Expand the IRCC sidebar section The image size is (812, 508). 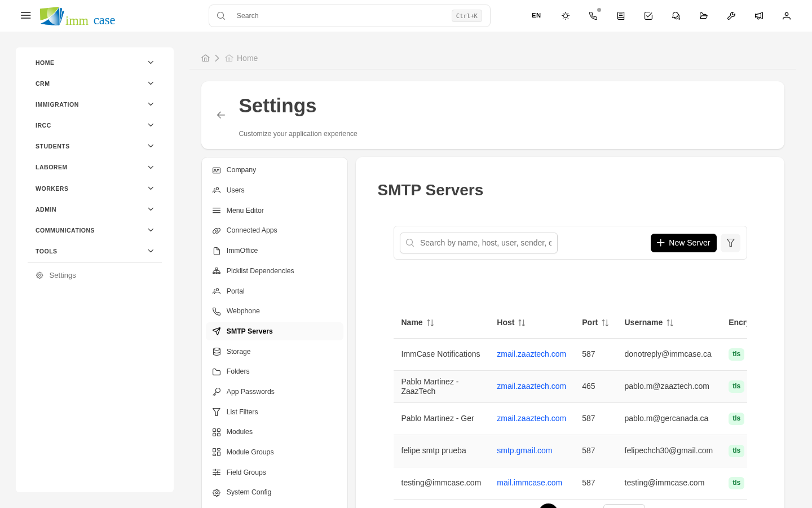click(x=95, y=125)
